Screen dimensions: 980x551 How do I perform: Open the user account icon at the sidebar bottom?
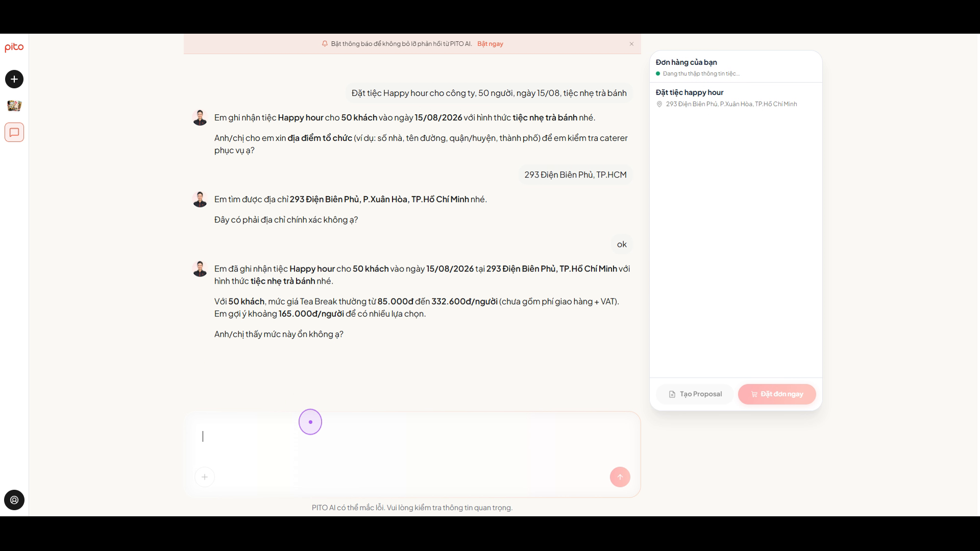click(14, 500)
